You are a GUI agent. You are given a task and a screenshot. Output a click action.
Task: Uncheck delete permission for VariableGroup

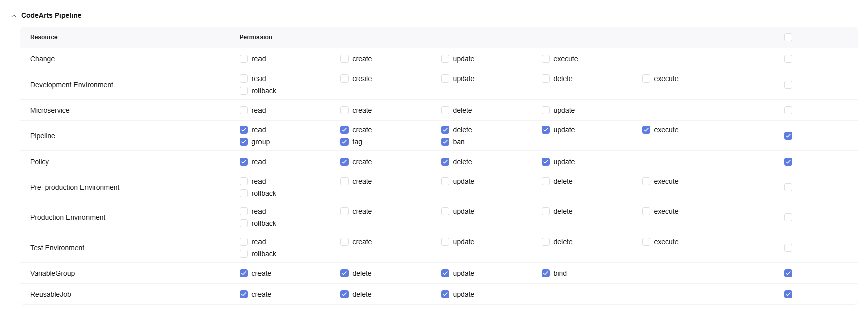344,273
